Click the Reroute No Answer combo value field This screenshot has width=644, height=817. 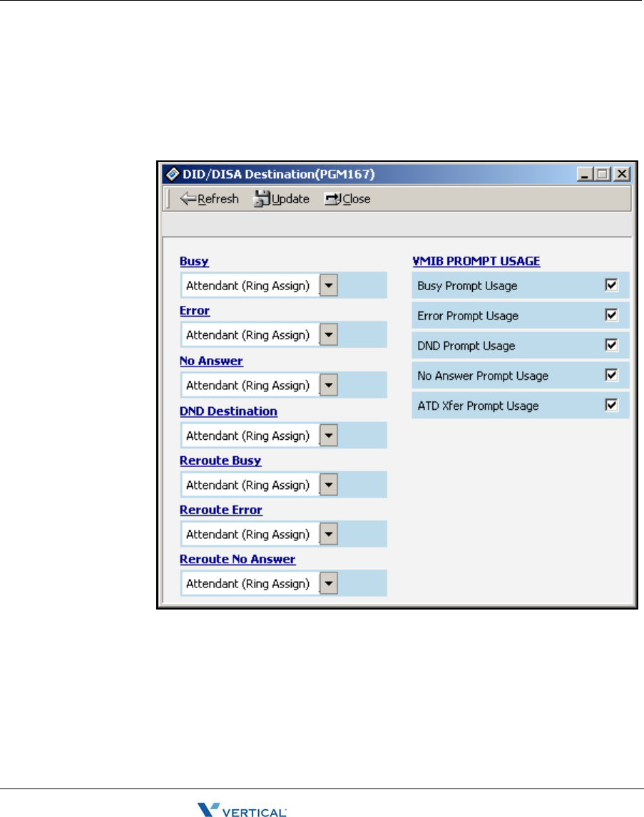pos(250,584)
